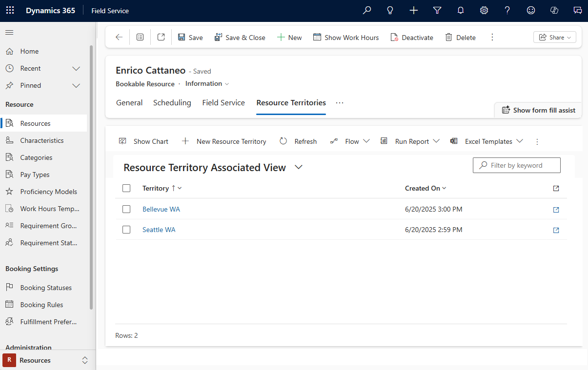This screenshot has height=370, width=588.
Task: Open the Resource Territories tab
Action: pyautogui.click(x=291, y=103)
